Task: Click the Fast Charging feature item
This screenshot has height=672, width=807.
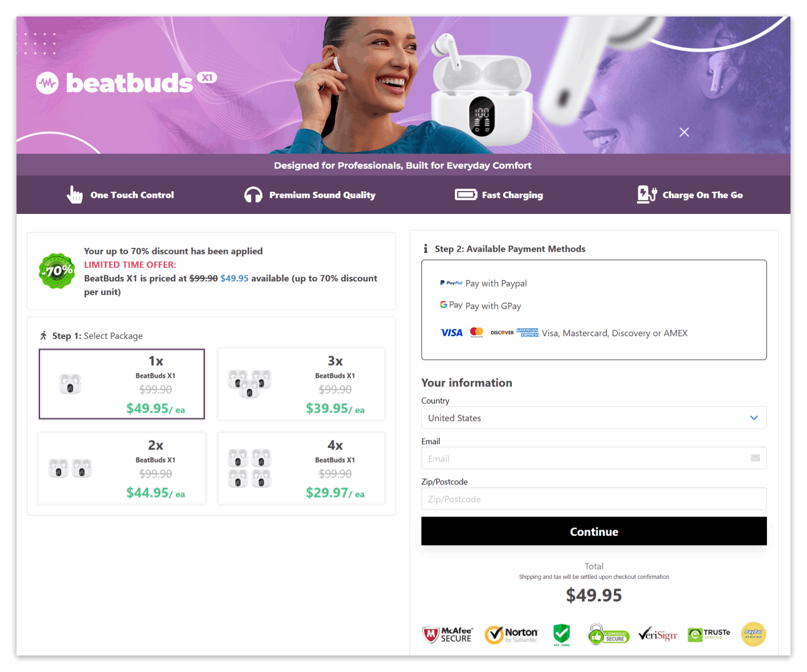Action: (x=499, y=195)
